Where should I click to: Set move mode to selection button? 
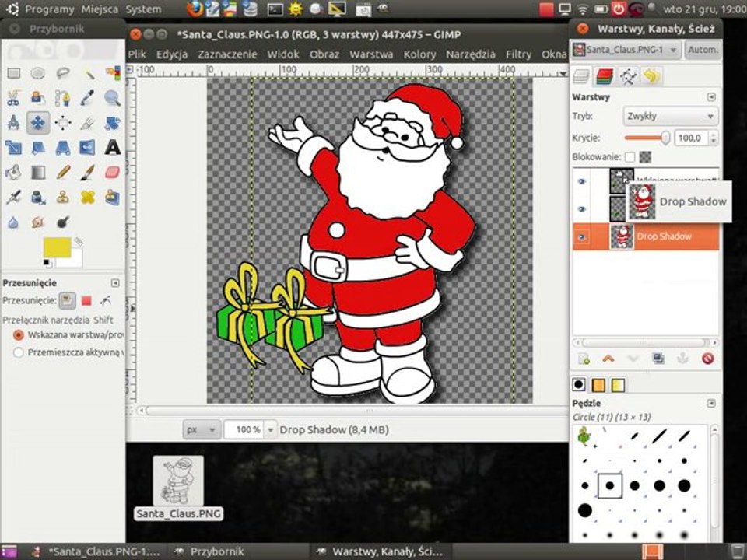(x=86, y=300)
